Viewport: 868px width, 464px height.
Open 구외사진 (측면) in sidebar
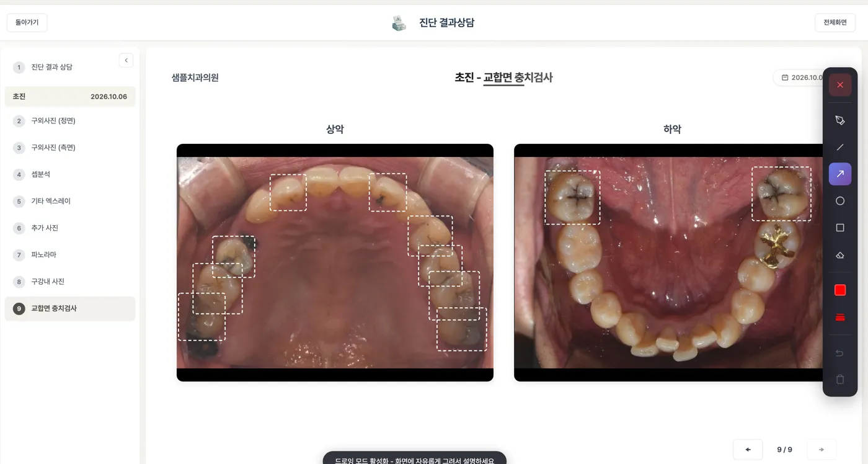tap(70, 148)
